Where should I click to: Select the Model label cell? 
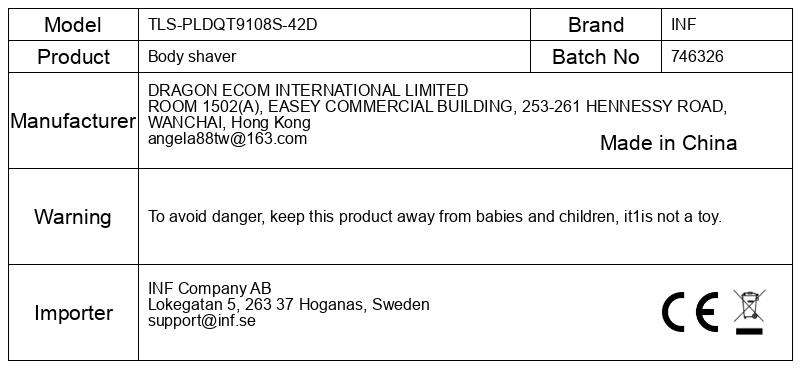tap(73, 24)
